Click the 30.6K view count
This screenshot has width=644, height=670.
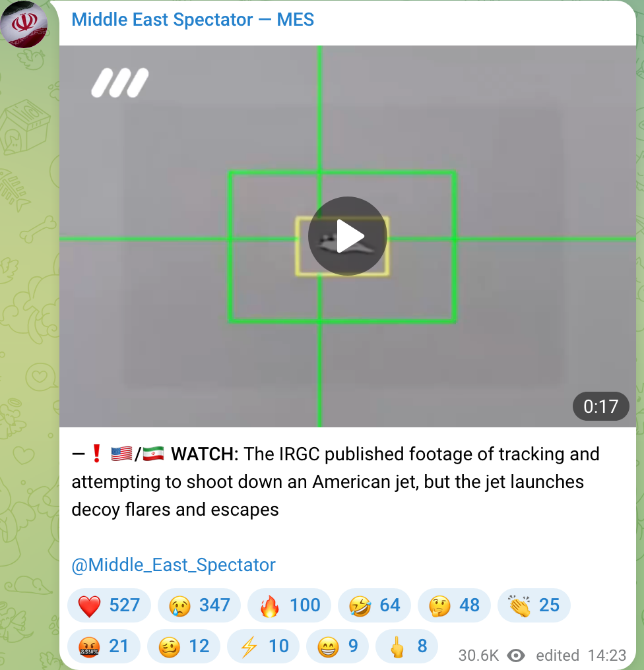click(x=478, y=655)
